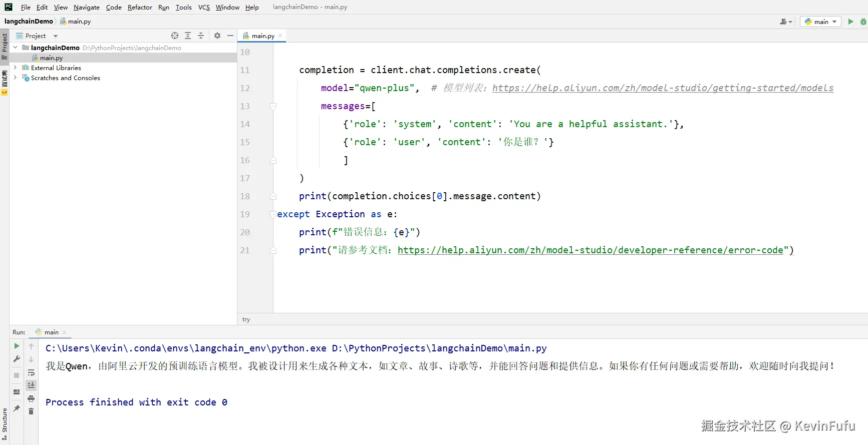Toggle the Structure tool window side tab
Screen dimensions: 868x445
pos(5,423)
